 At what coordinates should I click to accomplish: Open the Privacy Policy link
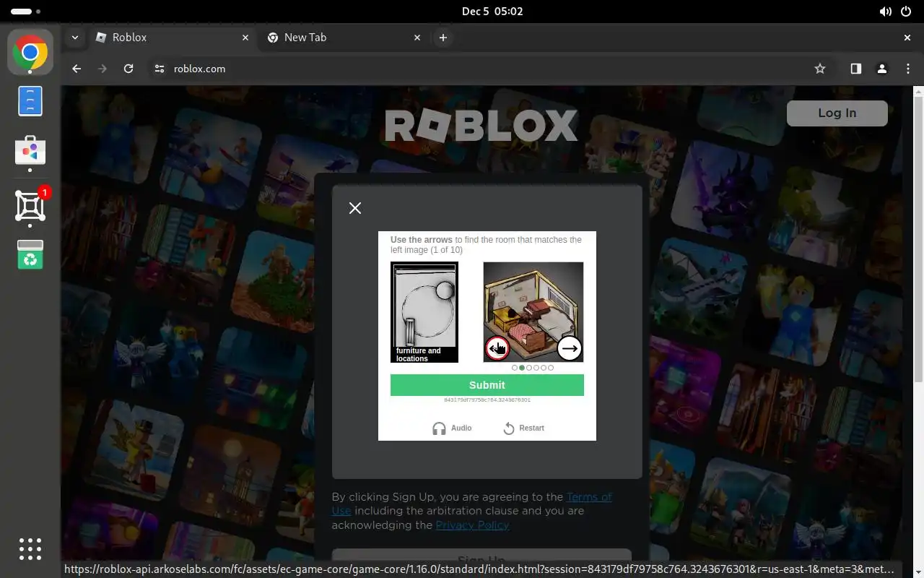coord(472,525)
